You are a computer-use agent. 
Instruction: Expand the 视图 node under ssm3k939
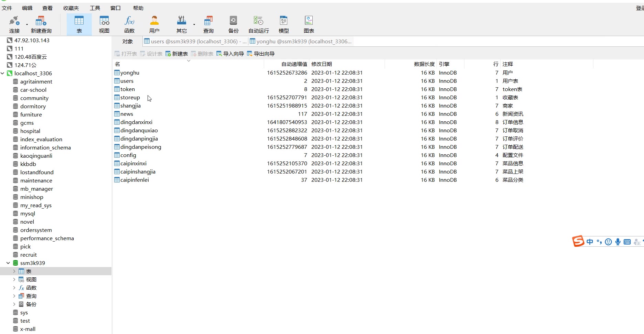pyautogui.click(x=14, y=279)
